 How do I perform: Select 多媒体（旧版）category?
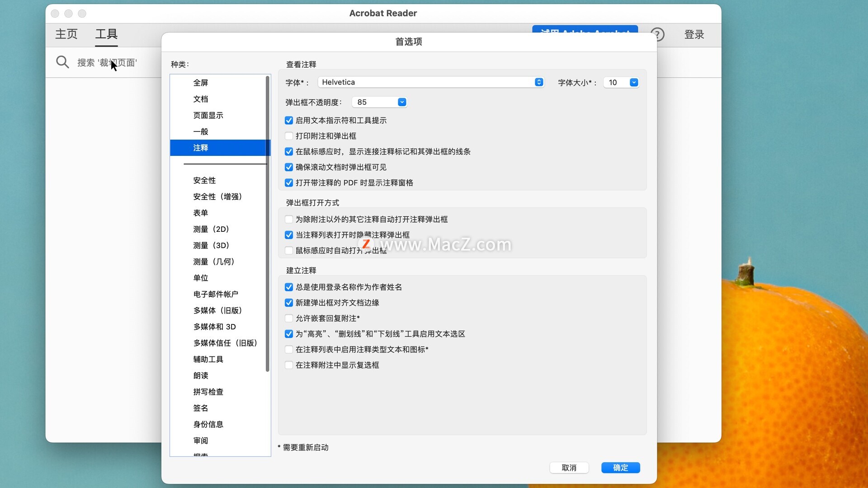[x=218, y=310]
